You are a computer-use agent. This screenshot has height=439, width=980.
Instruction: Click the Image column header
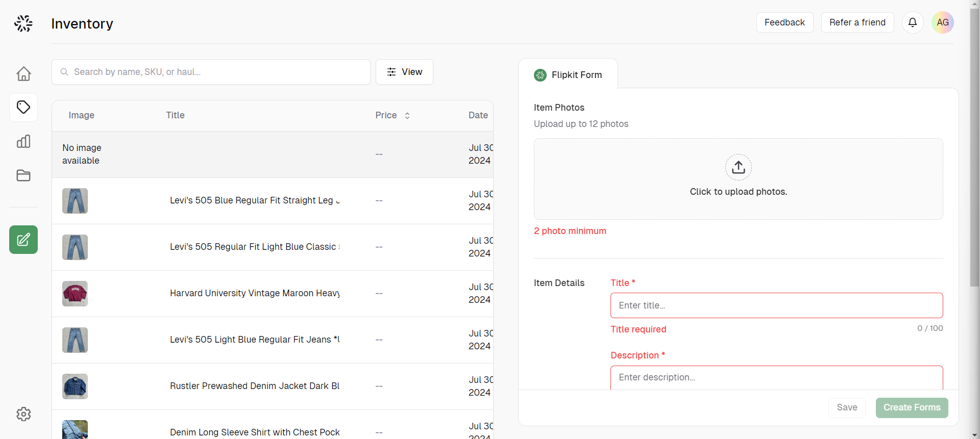(x=82, y=115)
